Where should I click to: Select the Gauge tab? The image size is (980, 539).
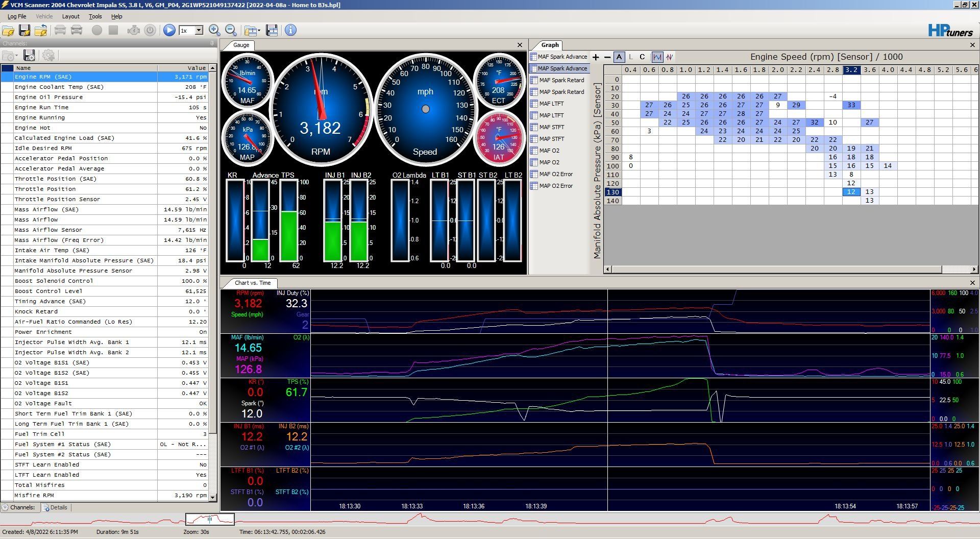[241, 45]
